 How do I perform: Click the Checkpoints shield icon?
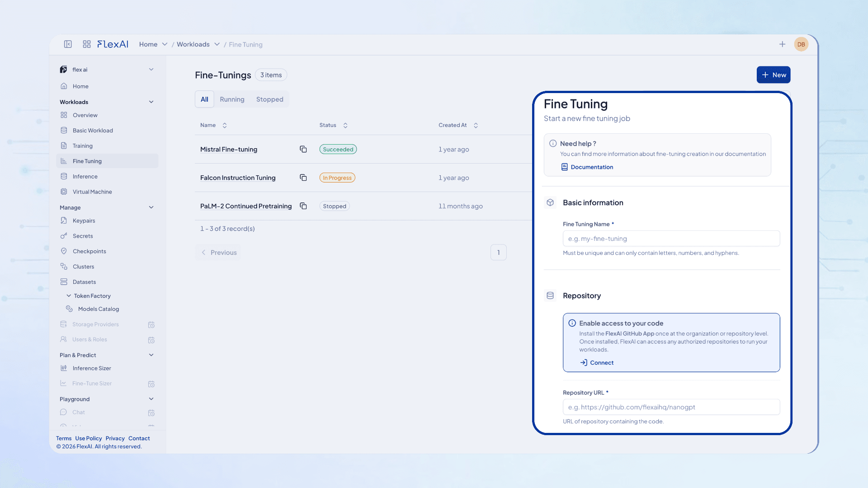point(64,252)
